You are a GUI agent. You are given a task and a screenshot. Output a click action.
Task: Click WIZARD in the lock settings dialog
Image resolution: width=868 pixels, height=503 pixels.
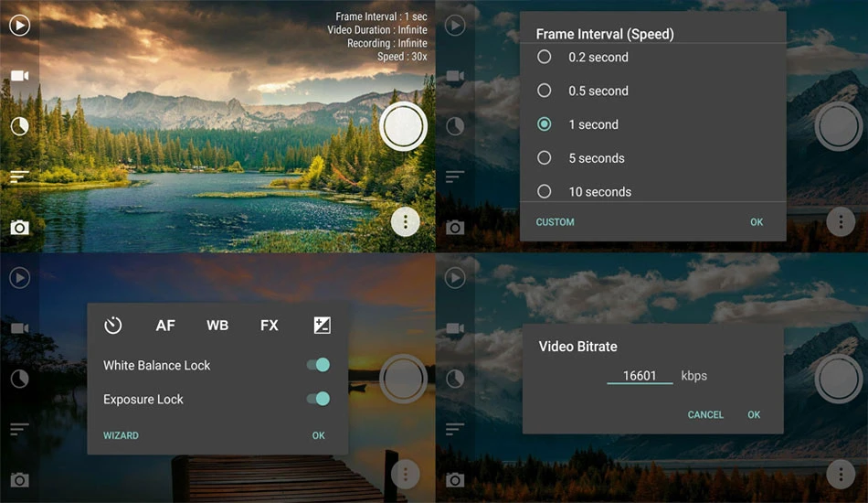(x=121, y=435)
